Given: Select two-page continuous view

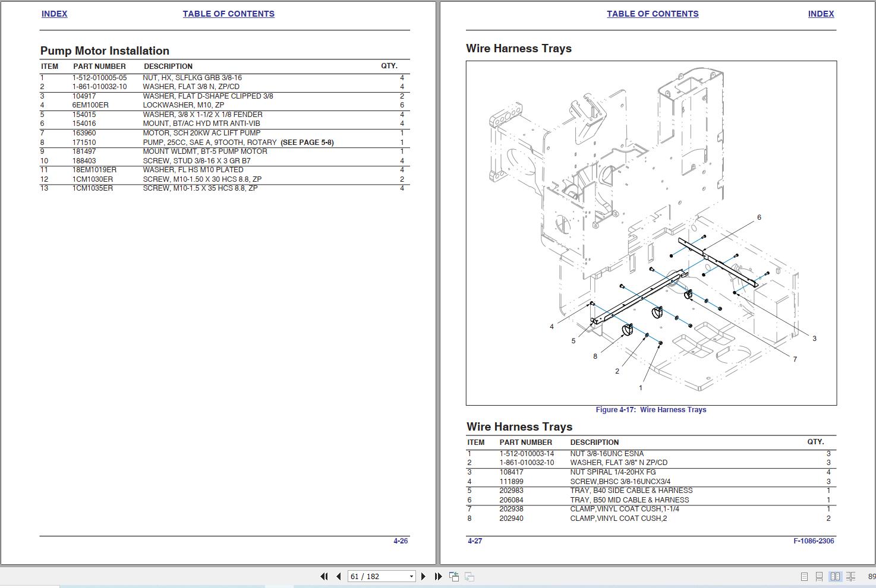Looking at the screenshot, I should pos(851,577).
